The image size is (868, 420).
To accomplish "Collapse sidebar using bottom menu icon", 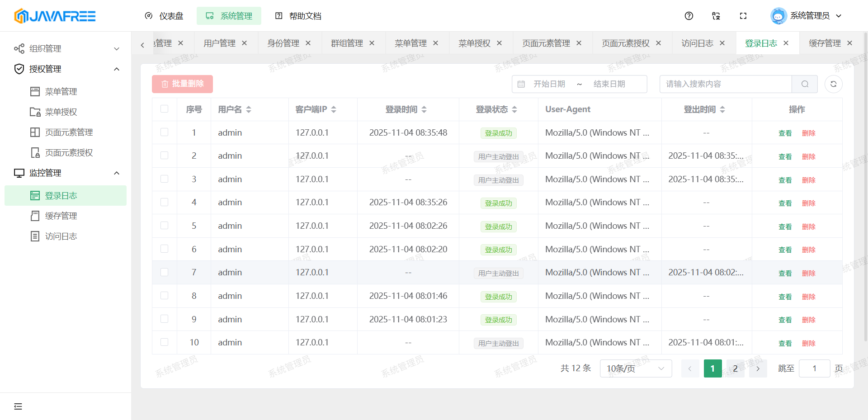I will (x=18, y=406).
